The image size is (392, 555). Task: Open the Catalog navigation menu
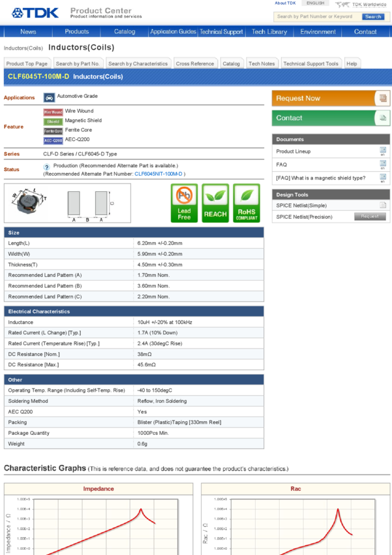pyautogui.click(x=125, y=31)
